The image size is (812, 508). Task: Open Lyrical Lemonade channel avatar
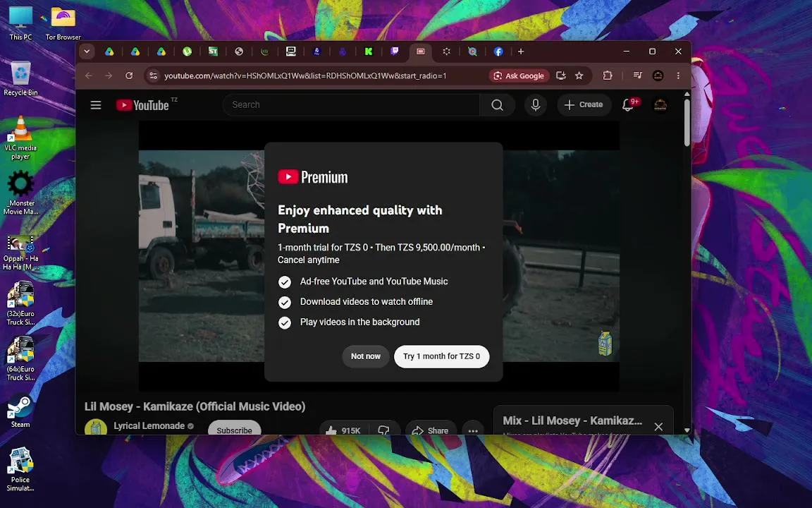click(96, 428)
